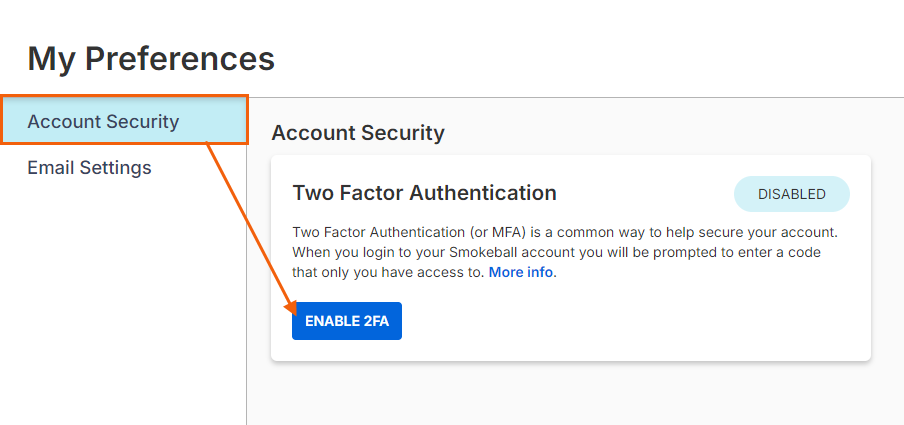Click the DISABLED status badge
Screen dimensions: 904x425
point(791,194)
